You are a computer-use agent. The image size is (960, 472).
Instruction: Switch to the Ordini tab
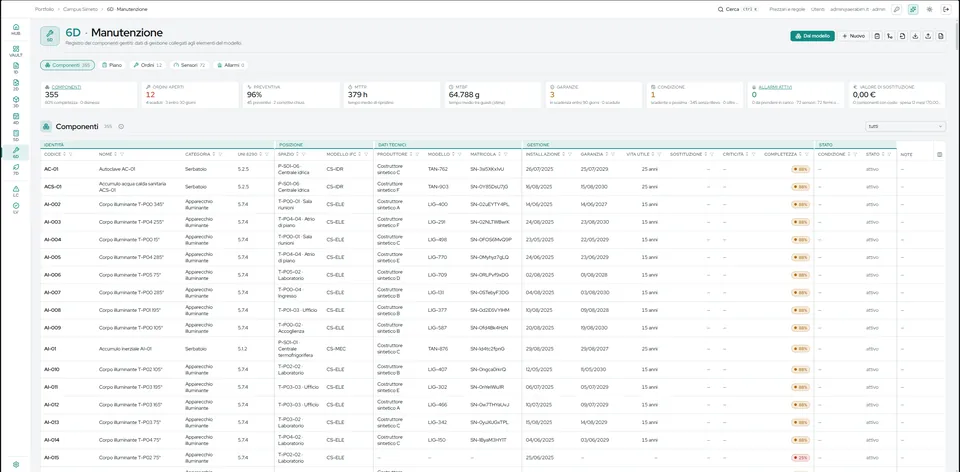pyautogui.click(x=148, y=65)
